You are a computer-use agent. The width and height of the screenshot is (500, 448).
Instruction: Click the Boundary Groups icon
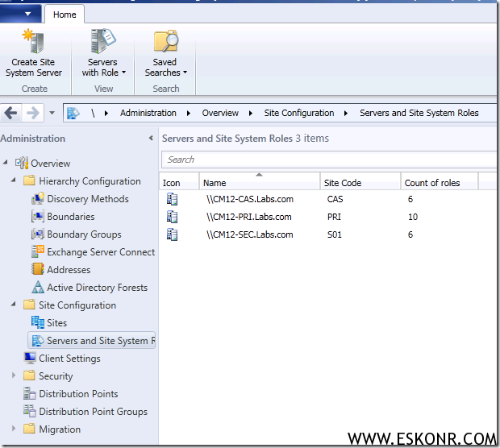click(x=38, y=234)
